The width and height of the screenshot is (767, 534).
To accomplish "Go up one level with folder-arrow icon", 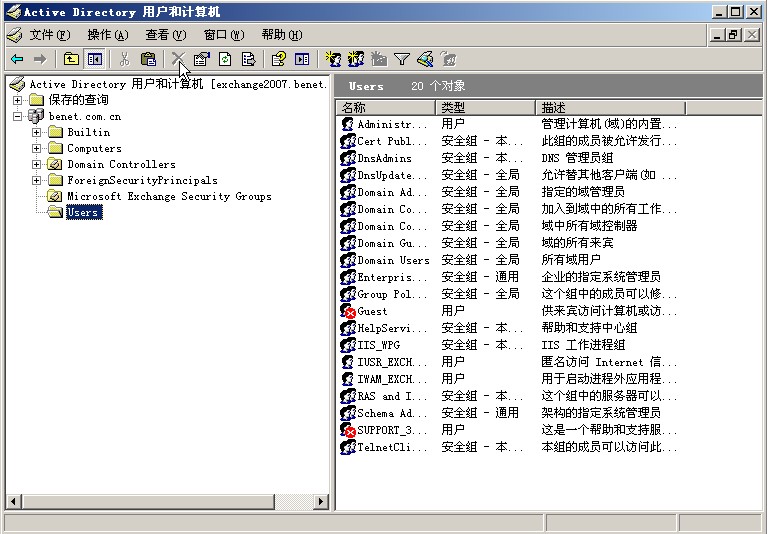I will coord(71,60).
